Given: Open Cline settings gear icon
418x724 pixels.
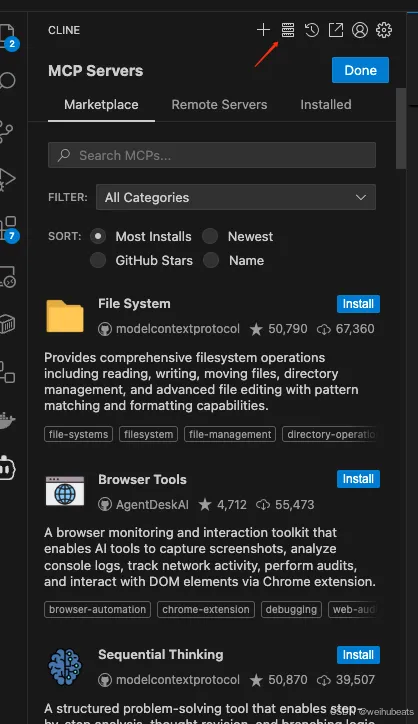Looking at the screenshot, I should click(384, 30).
